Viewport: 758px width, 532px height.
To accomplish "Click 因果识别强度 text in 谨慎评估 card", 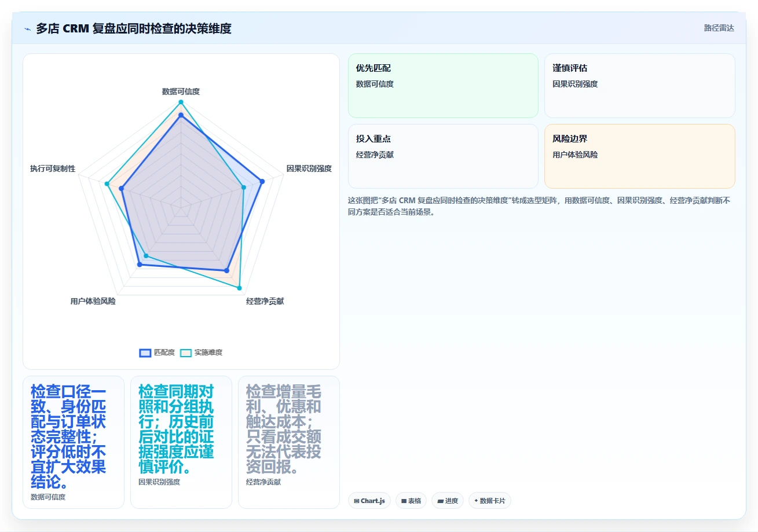I will click(575, 84).
